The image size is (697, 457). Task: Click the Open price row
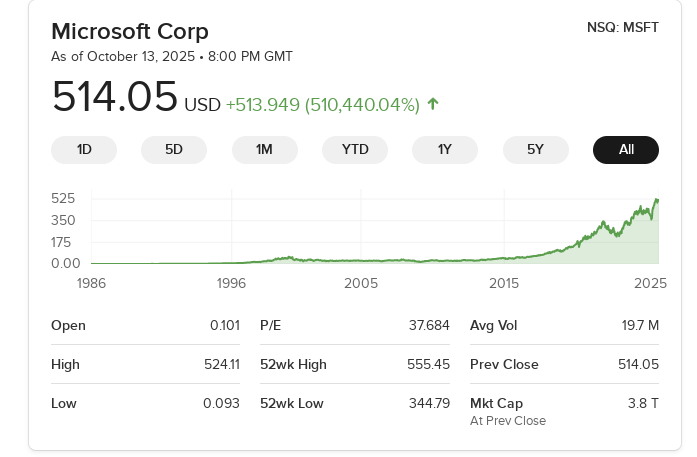click(145, 325)
